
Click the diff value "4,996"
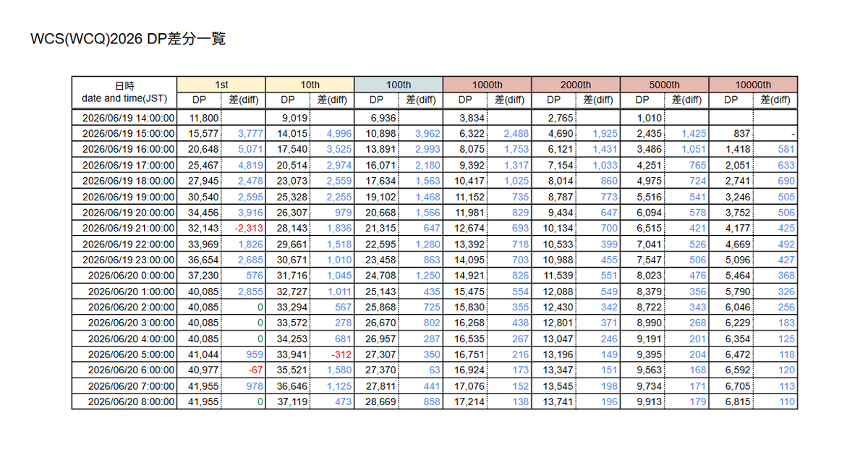click(x=339, y=133)
